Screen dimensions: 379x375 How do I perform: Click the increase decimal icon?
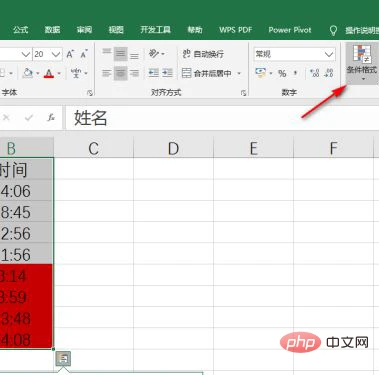pyautogui.click(x=314, y=73)
